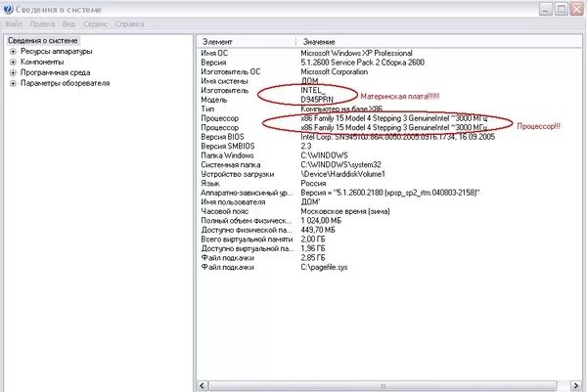Click the 449,70 МБ value
Viewport: 587px width, 392px height.
(x=318, y=230)
